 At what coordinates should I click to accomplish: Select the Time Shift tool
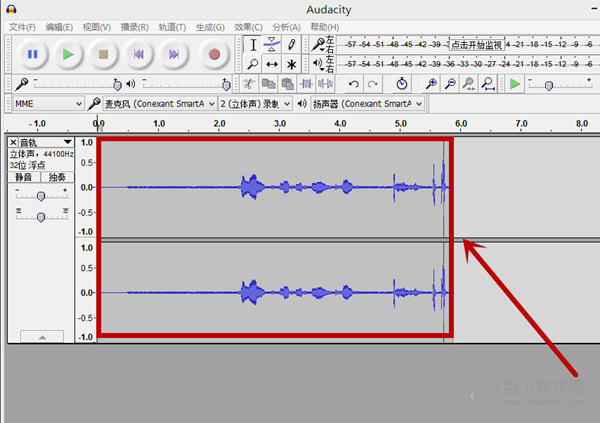point(272,64)
